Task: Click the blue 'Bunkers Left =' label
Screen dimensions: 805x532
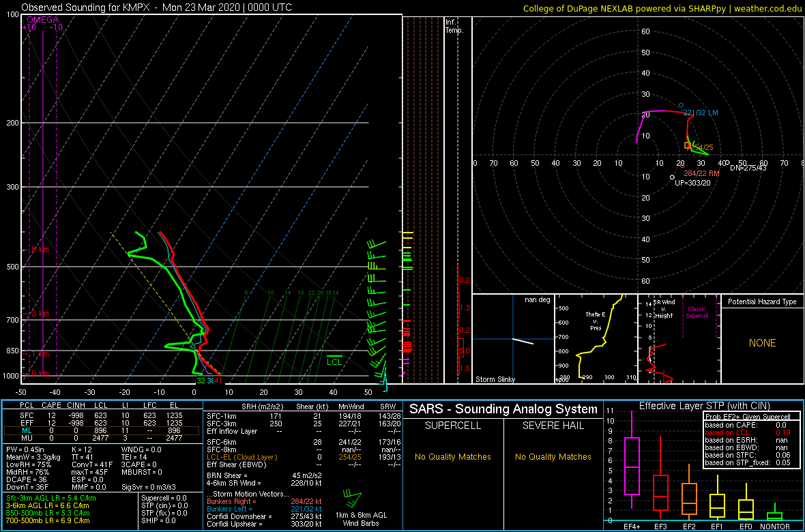Action: point(231,508)
